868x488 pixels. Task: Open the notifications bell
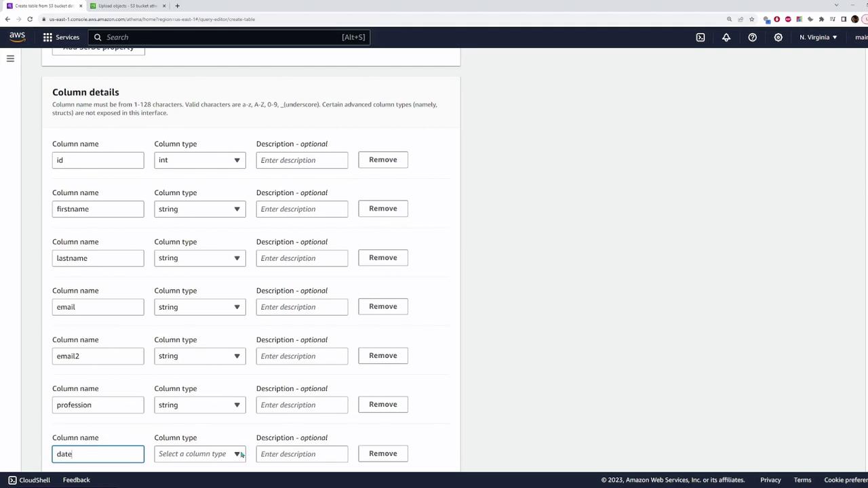726,37
